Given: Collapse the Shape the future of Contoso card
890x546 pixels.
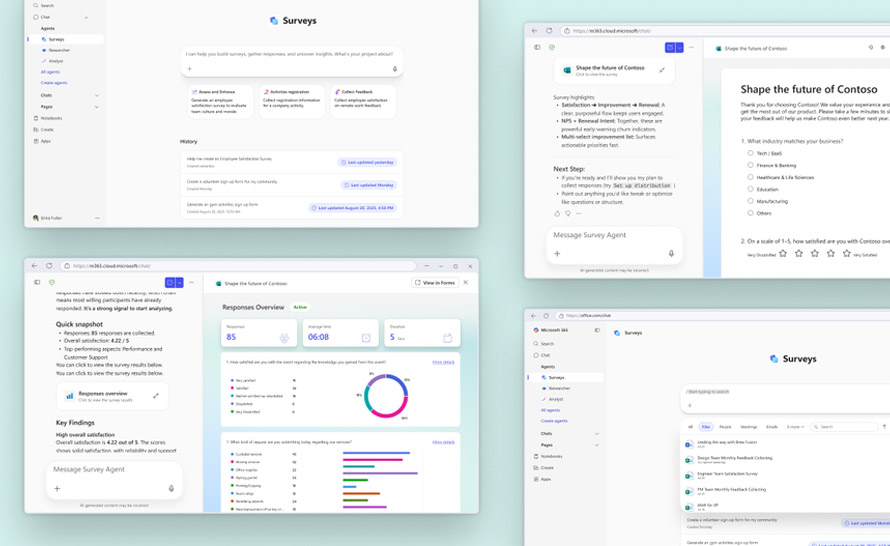Looking at the screenshot, I should pyautogui.click(x=662, y=70).
